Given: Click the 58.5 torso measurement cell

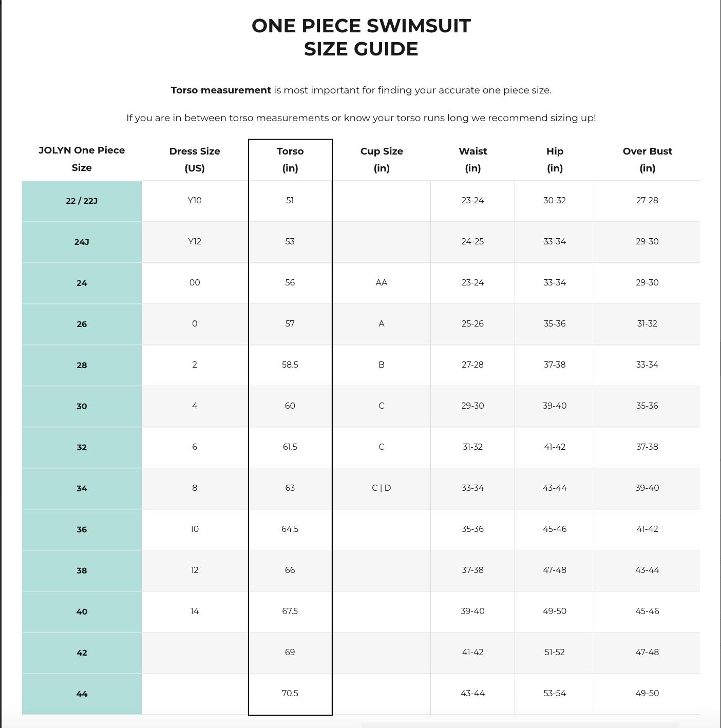Looking at the screenshot, I should (290, 365).
